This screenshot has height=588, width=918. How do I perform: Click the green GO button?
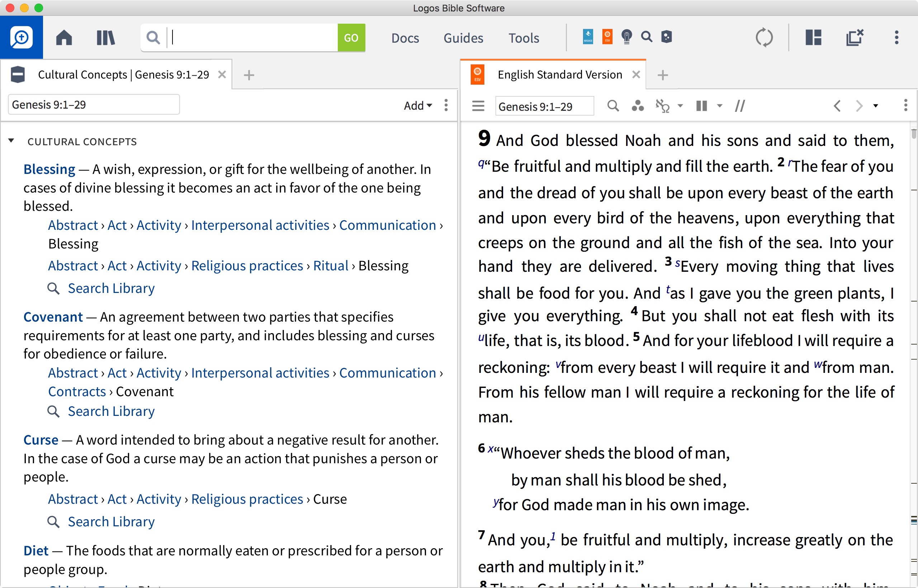351,38
